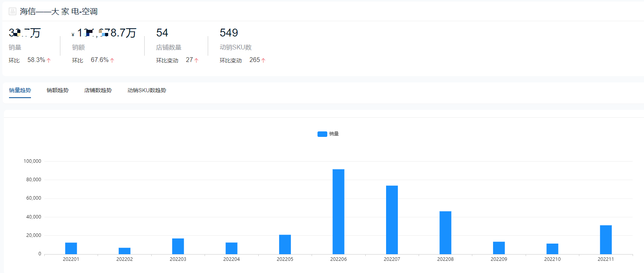The image size is (644, 273).
Task: Select the 202208 sales bar
Action: tap(445, 233)
